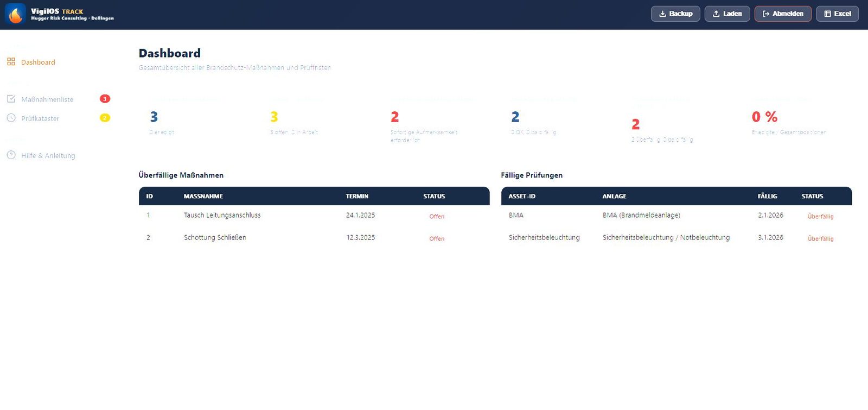This screenshot has height=410, width=868.
Task: Click the Laden button
Action: (x=727, y=14)
